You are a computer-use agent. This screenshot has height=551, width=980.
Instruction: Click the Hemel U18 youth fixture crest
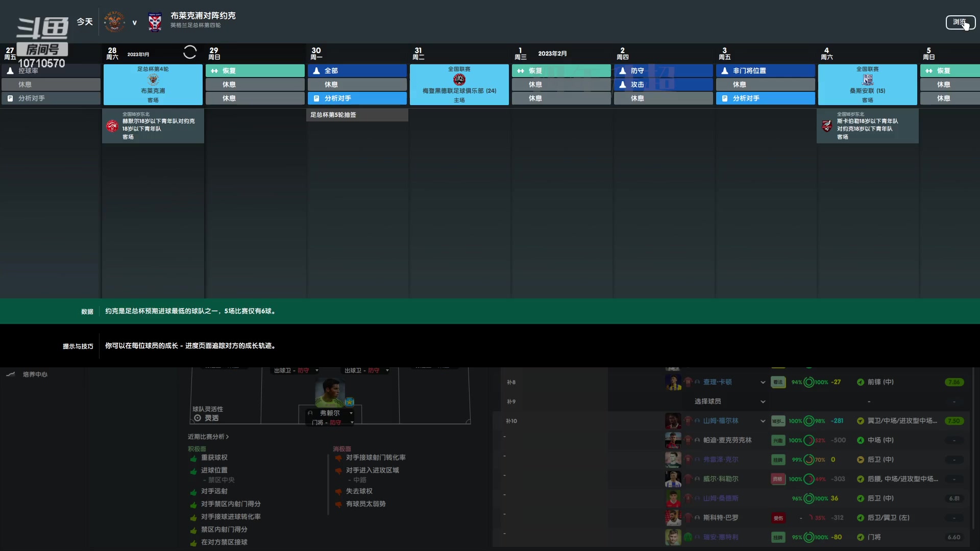(112, 126)
